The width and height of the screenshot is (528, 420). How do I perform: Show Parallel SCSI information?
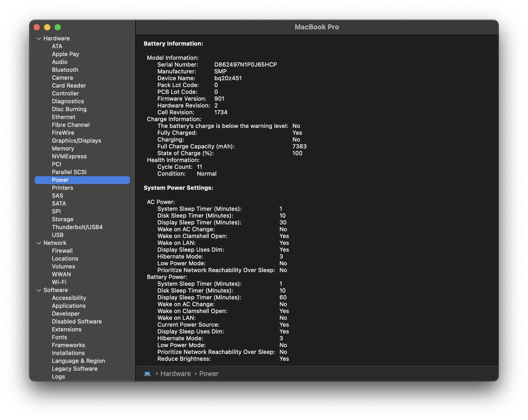click(x=69, y=172)
